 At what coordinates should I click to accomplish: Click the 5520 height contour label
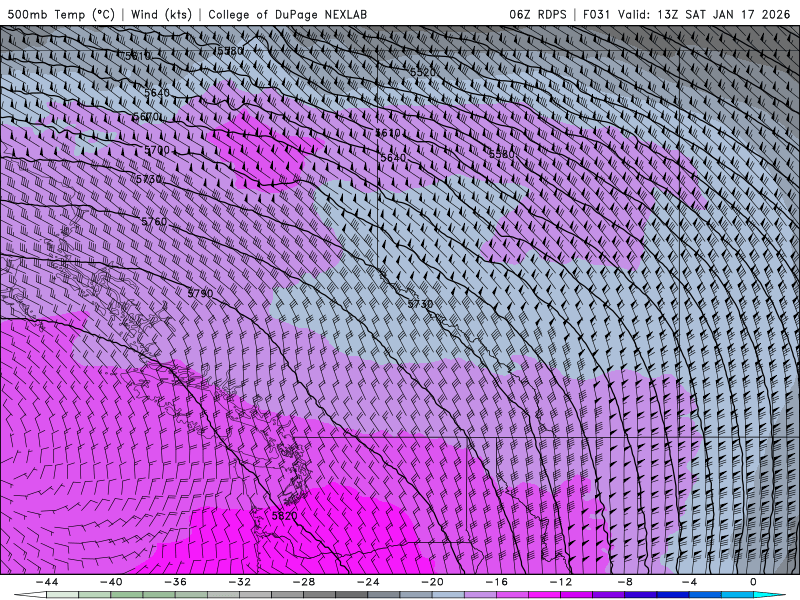423,73
